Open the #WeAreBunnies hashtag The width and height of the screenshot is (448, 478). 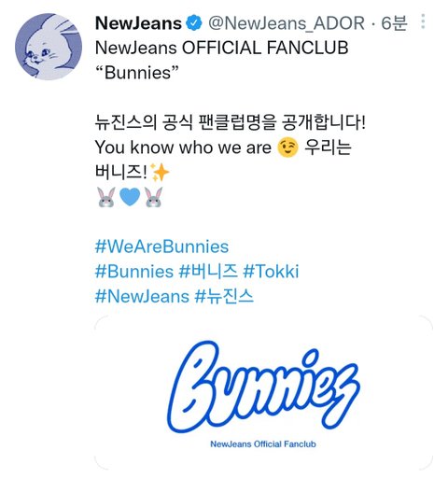coord(161,246)
